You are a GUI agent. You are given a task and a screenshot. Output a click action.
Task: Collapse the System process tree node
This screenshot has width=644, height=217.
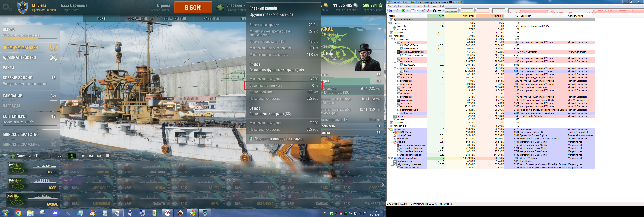pos(388,23)
